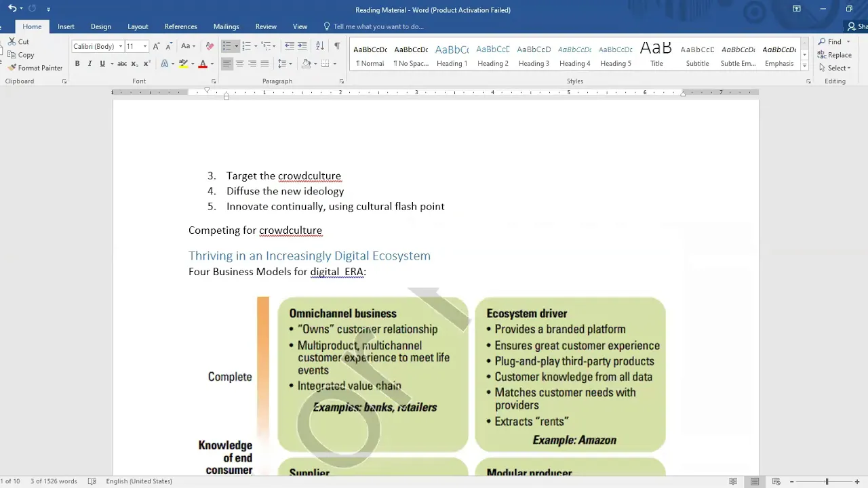Sort the selection with the A-Z icon
Image resolution: width=868 pixels, height=488 pixels.
point(319,46)
